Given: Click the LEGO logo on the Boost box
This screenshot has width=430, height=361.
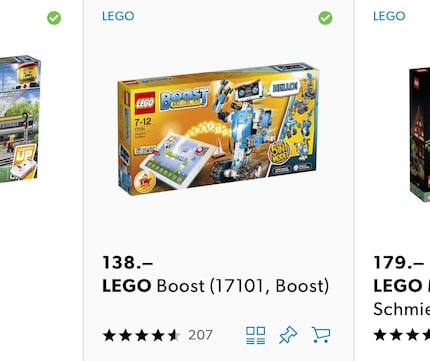Looking at the screenshot, I should coord(145,103).
